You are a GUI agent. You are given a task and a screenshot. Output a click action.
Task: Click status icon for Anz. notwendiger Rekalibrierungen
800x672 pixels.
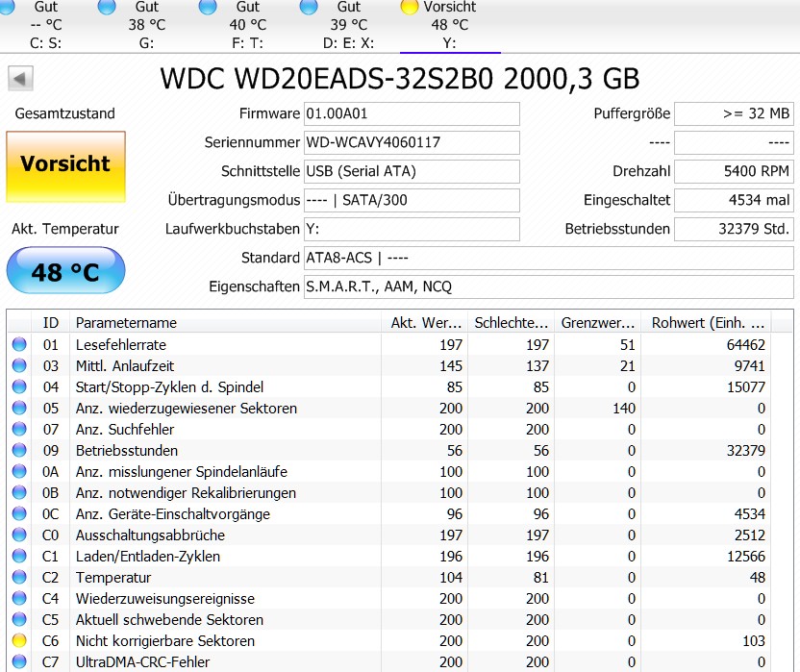pyautogui.click(x=19, y=493)
